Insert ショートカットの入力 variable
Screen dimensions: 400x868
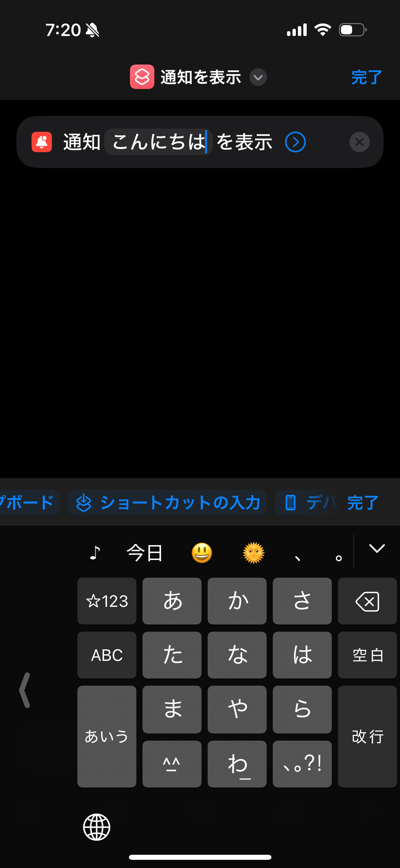coord(167,503)
